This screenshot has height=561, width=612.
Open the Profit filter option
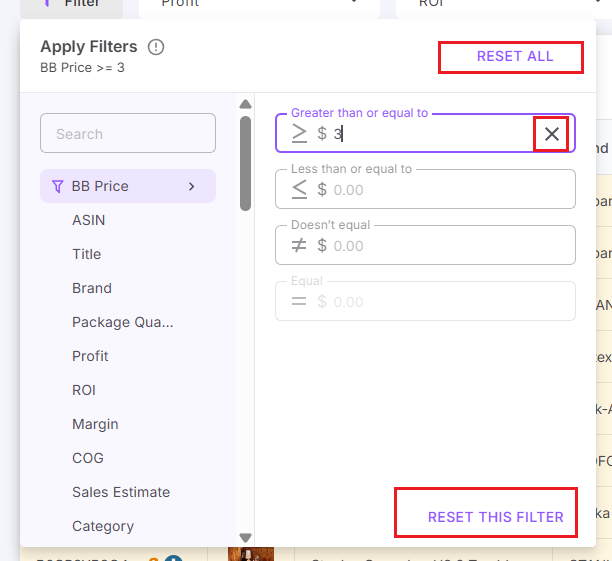(x=90, y=356)
